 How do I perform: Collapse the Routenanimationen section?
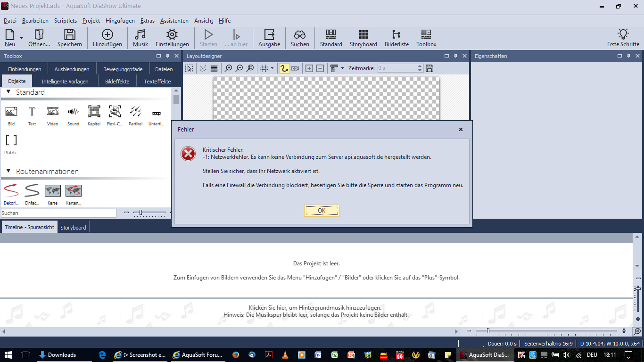8,171
